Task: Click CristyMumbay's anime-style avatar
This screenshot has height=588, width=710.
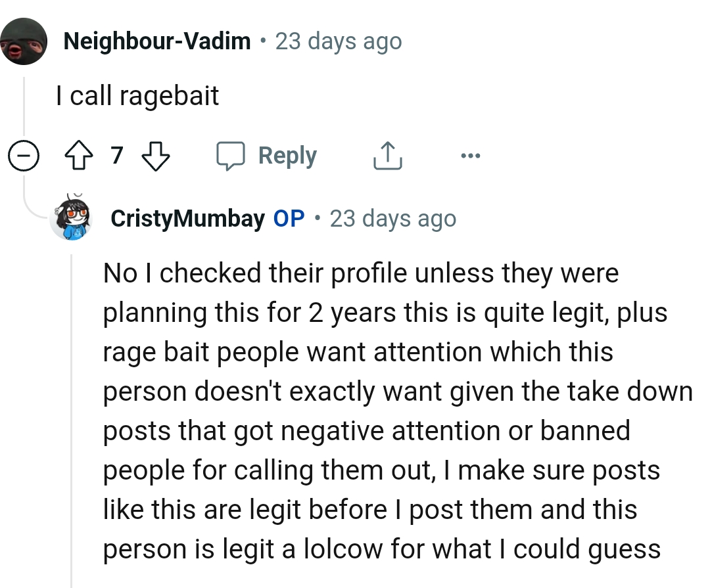Action: 72,218
